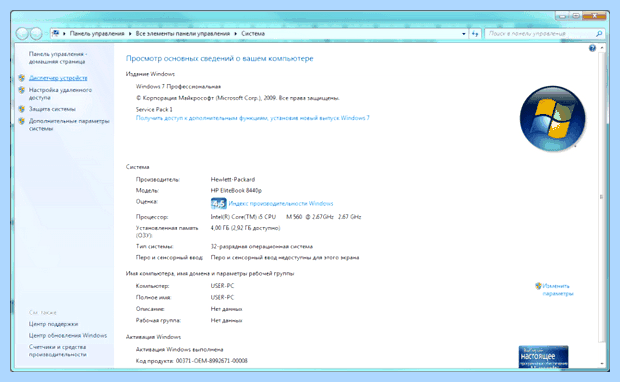Open link to get new Windows 7 edition features
Screen dimensions: 620x382
click(253, 118)
